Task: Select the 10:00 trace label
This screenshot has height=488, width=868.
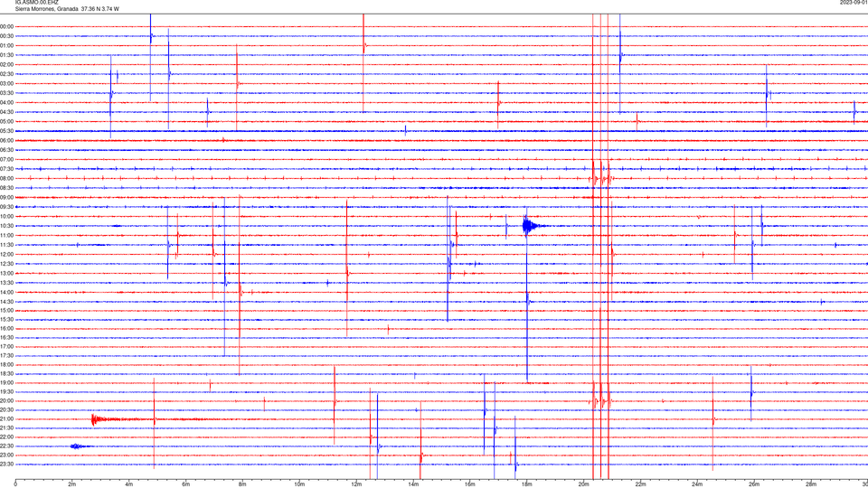Action: pyautogui.click(x=7, y=216)
